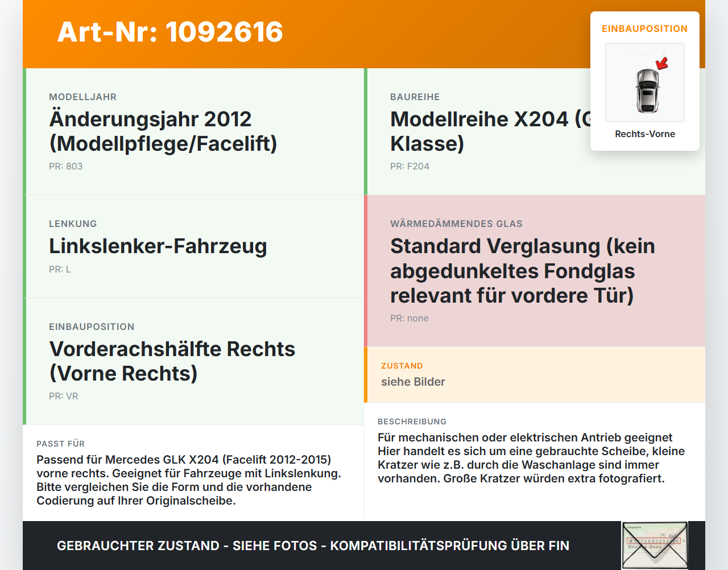Click the WÄRMEDÄMMENDES GLAS label
Image resolution: width=728 pixels, height=570 pixels.
(x=456, y=224)
